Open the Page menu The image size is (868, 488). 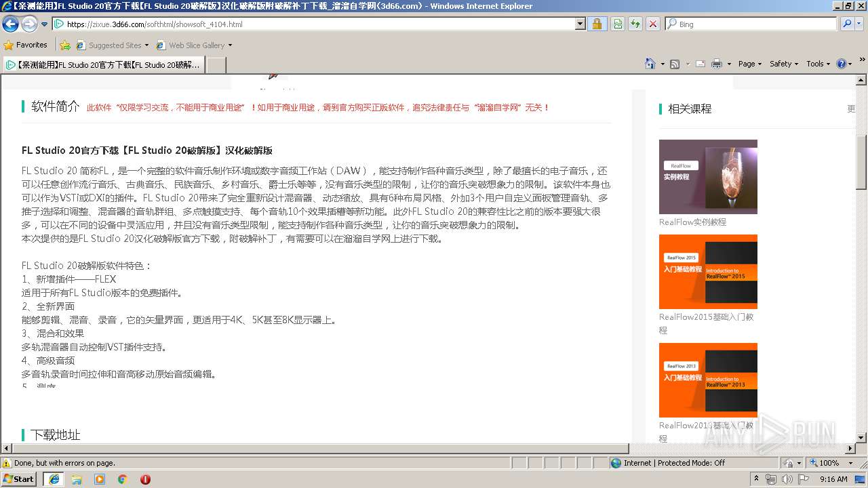[750, 64]
